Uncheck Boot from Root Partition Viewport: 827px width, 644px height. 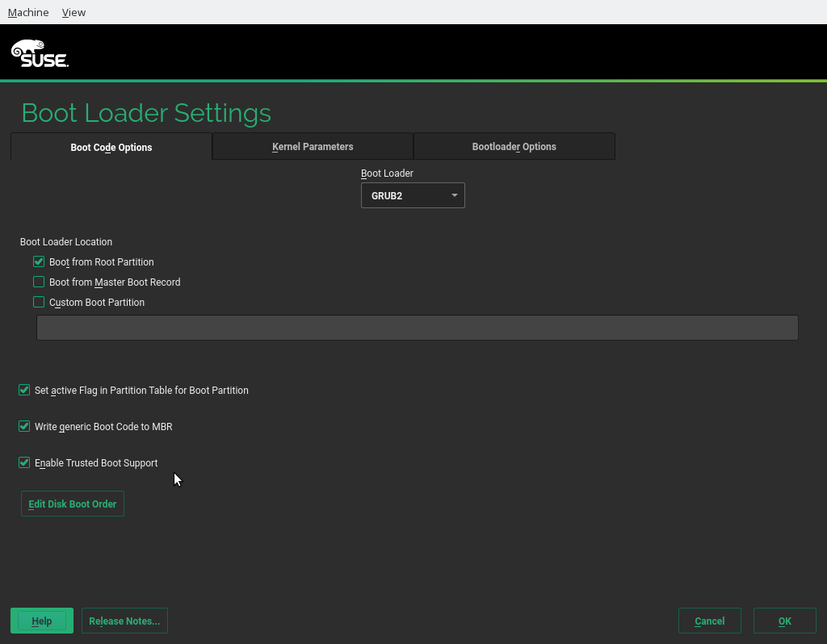[39, 262]
